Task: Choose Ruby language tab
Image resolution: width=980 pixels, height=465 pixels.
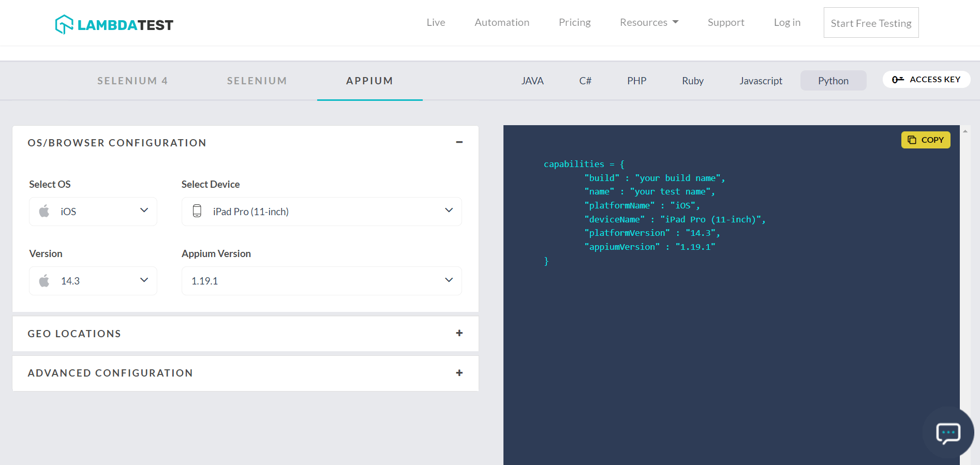Action: 693,81
